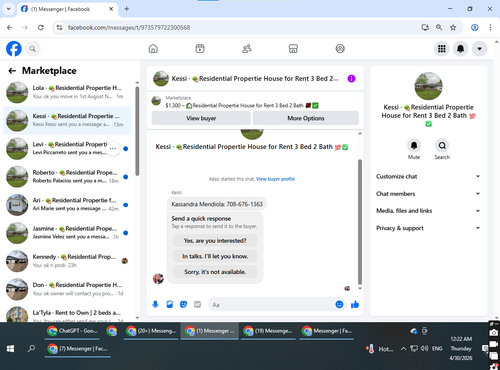Open Facebook notifications bell
Screen dimensions: 500x370
pos(460,49)
